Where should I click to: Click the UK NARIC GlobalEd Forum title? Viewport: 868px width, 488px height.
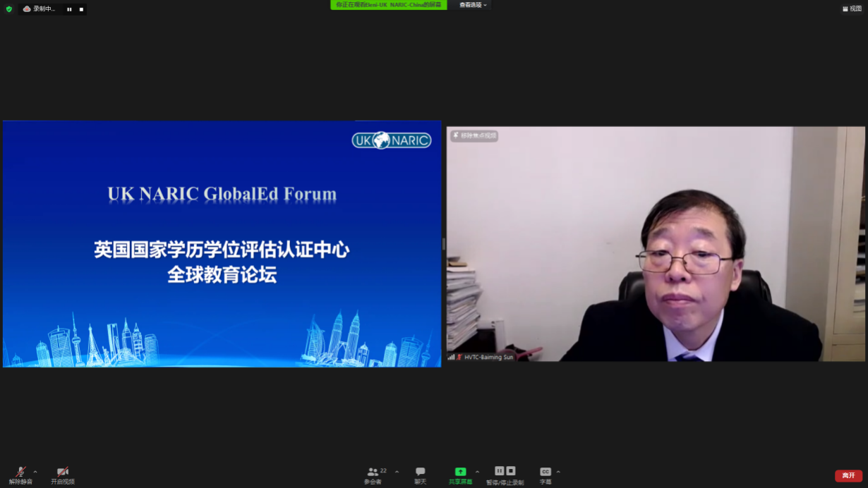tap(222, 194)
